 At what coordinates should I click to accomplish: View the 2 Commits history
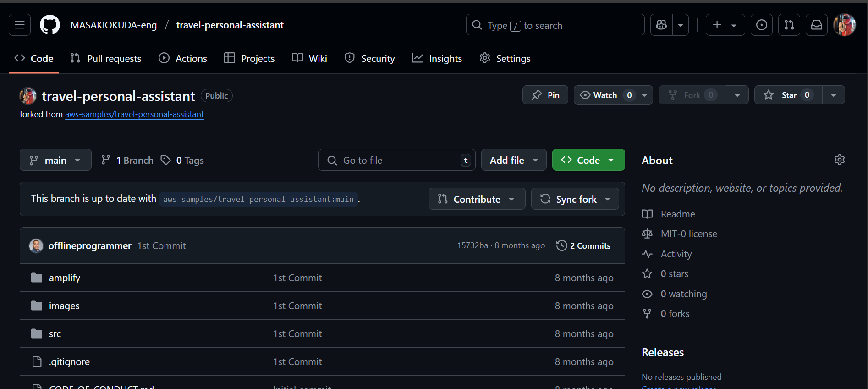tap(584, 245)
